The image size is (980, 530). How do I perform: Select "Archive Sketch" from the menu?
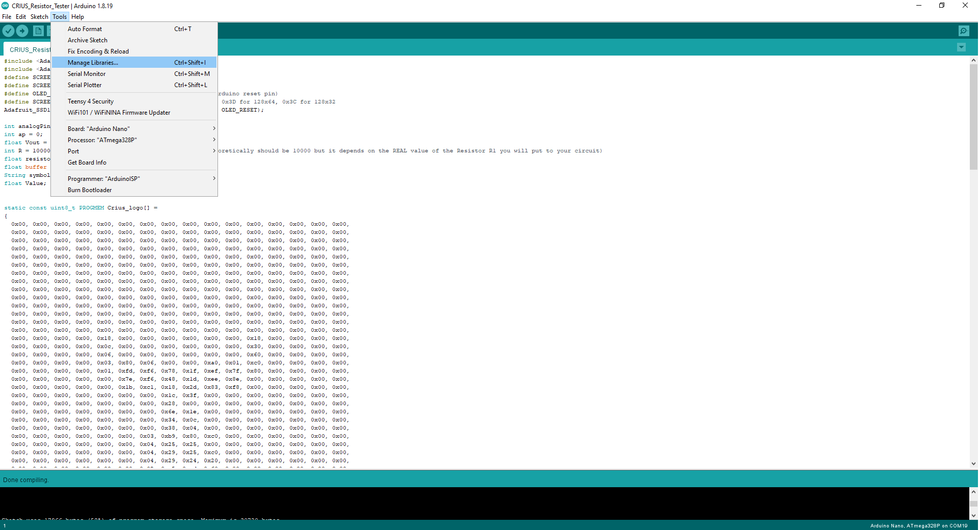pos(87,40)
